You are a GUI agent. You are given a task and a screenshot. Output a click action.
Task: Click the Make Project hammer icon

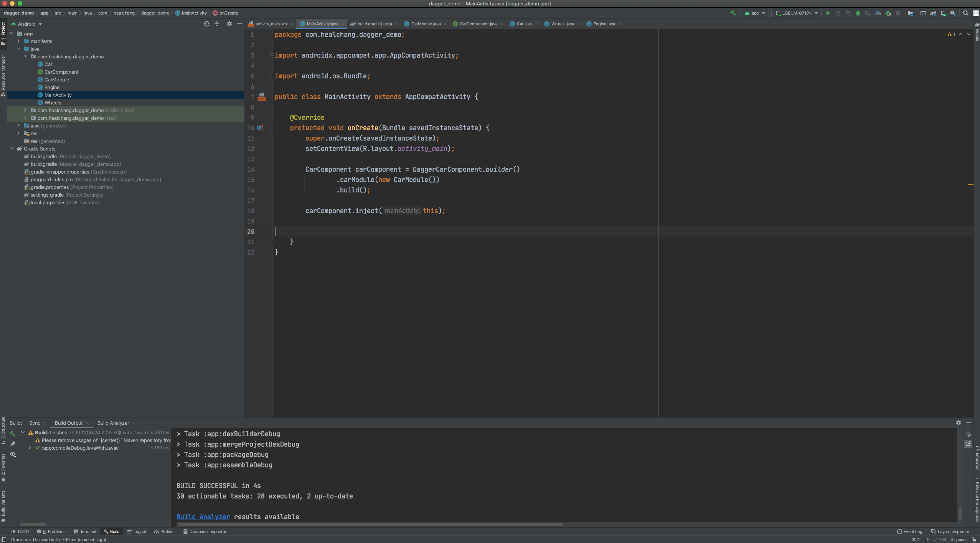click(x=733, y=13)
